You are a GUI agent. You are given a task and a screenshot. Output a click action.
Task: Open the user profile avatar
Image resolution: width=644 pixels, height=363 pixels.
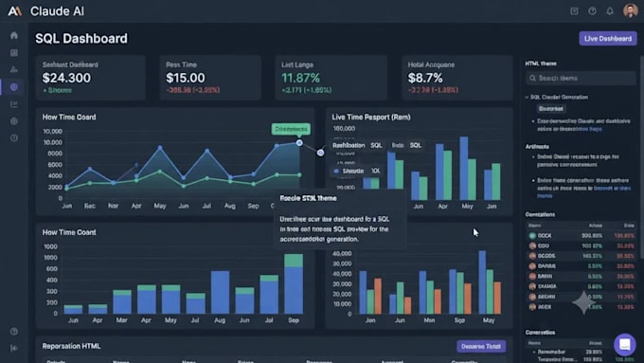click(x=630, y=10)
